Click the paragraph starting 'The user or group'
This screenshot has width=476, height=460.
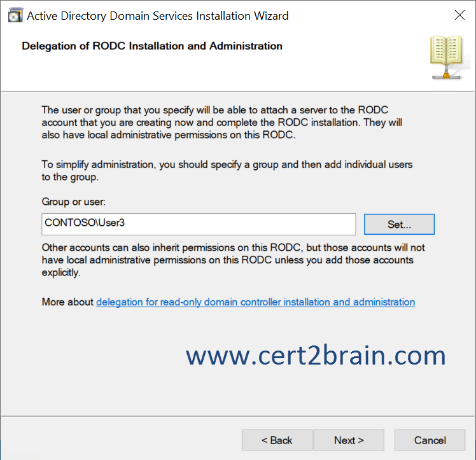tap(222, 122)
